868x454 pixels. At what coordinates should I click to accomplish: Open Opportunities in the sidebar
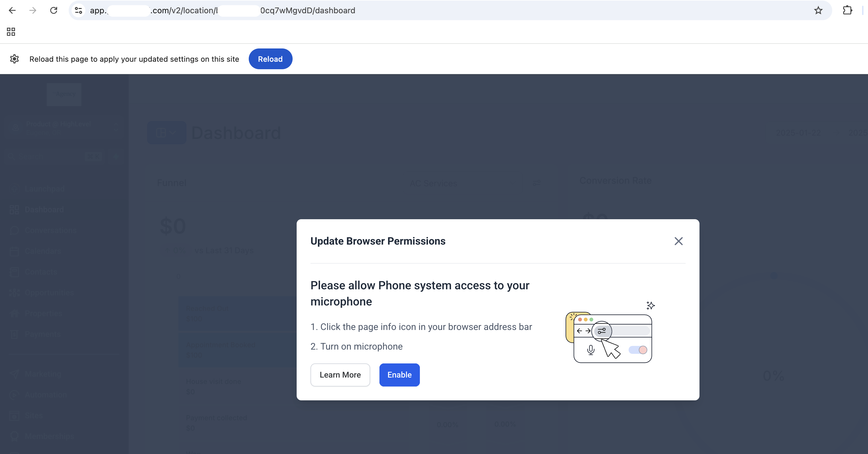click(x=49, y=293)
